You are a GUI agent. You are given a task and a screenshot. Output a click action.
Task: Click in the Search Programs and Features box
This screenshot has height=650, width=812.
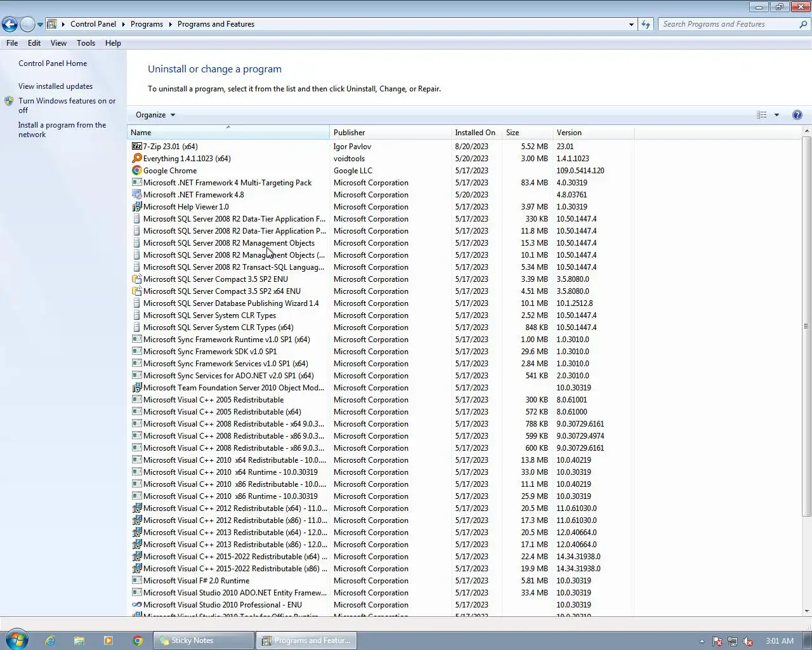click(x=728, y=24)
